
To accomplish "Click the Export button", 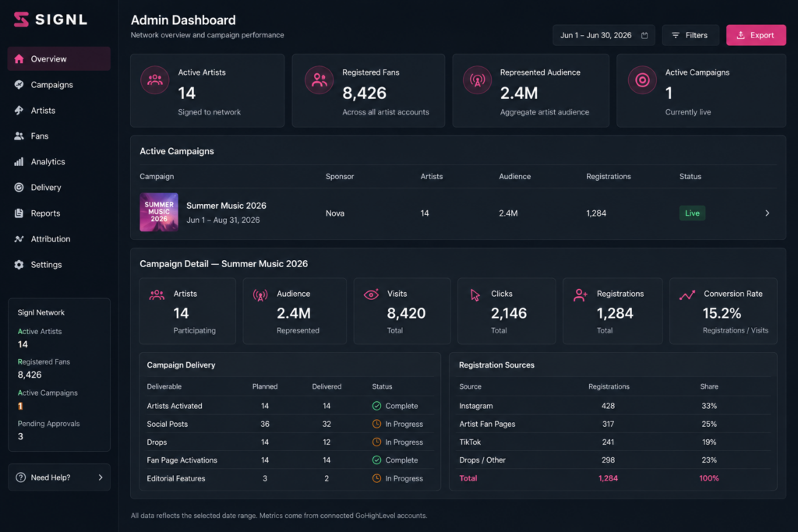I will pos(756,35).
